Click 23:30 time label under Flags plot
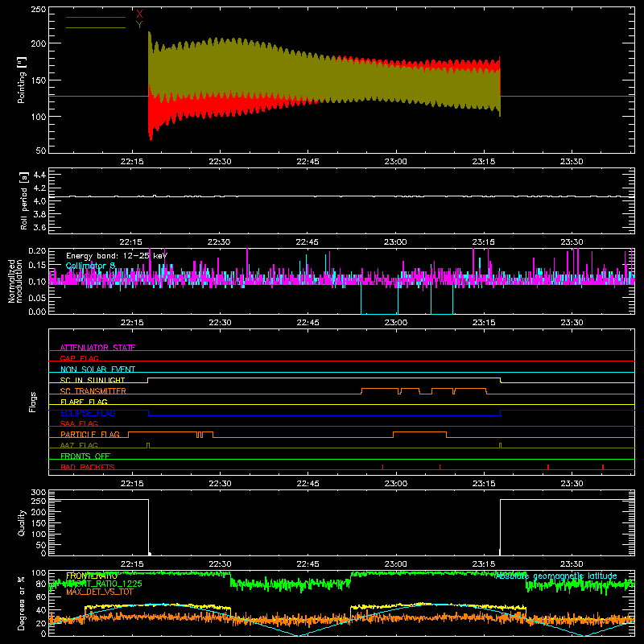The image size is (644, 644). point(572,484)
